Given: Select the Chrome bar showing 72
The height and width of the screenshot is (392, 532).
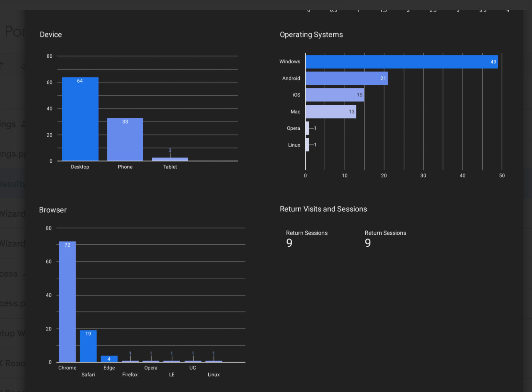Looking at the screenshot, I should 67,302.
